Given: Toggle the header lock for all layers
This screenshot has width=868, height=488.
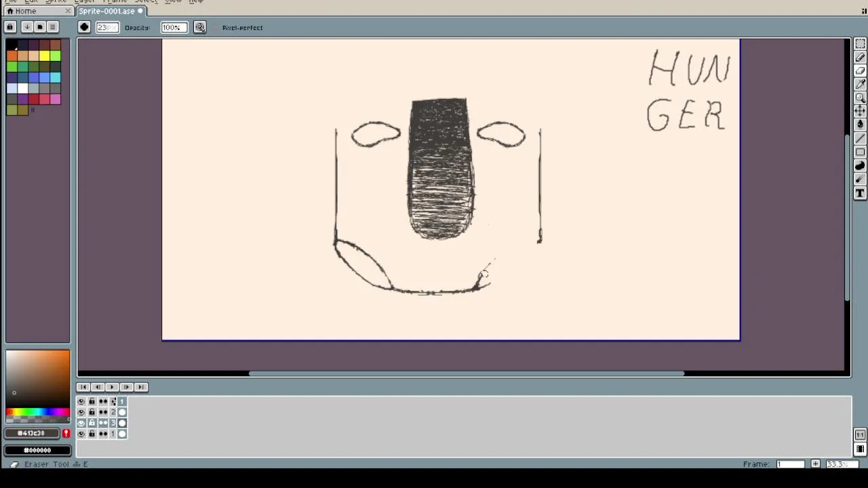Looking at the screenshot, I should [92, 401].
